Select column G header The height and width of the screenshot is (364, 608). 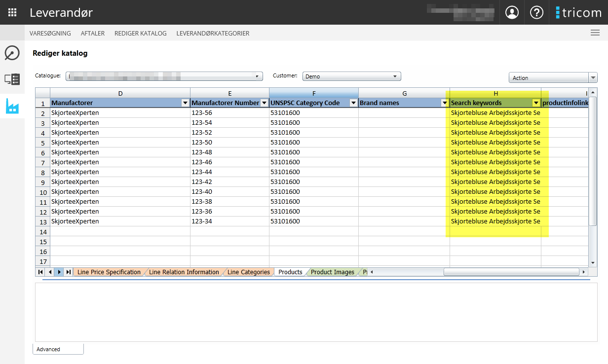pyautogui.click(x=404, y=93)
